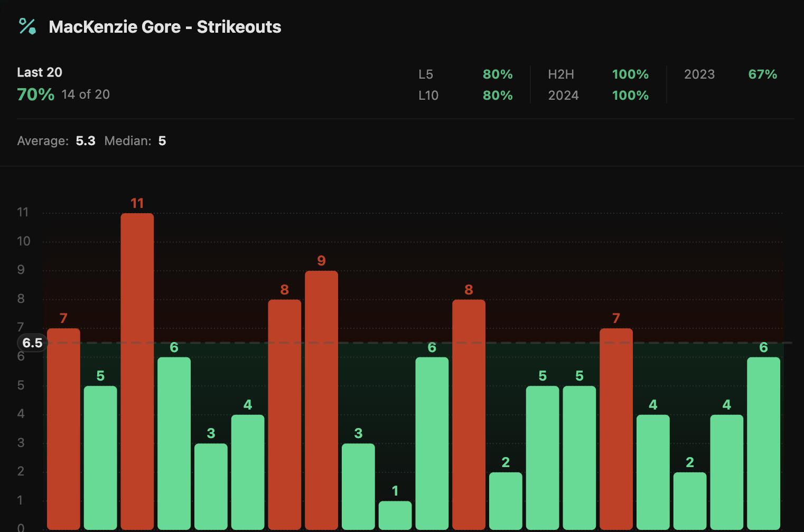Open the H2H 100% stat
Image resolution: width=804 pixels, height=532 pixels.
point(630,74)
